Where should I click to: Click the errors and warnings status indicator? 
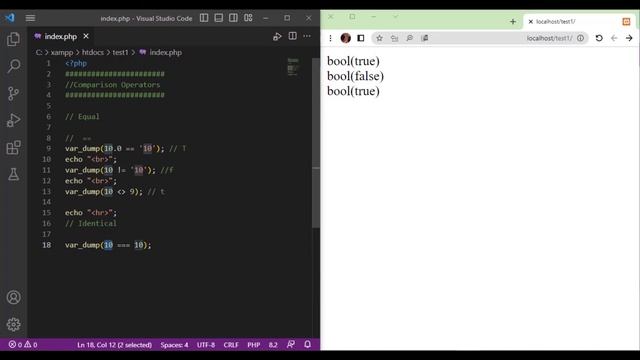[x=23, y=345]
